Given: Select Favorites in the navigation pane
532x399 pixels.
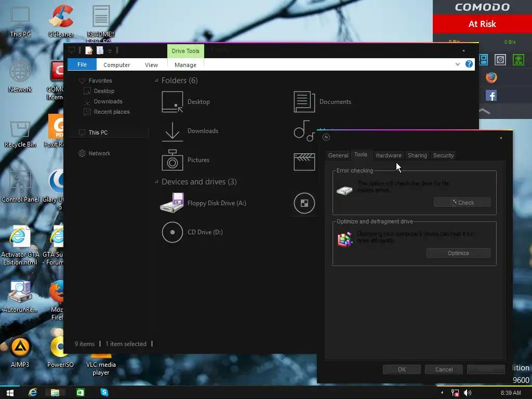Looking at the screenshot, I should click(96, 81).
